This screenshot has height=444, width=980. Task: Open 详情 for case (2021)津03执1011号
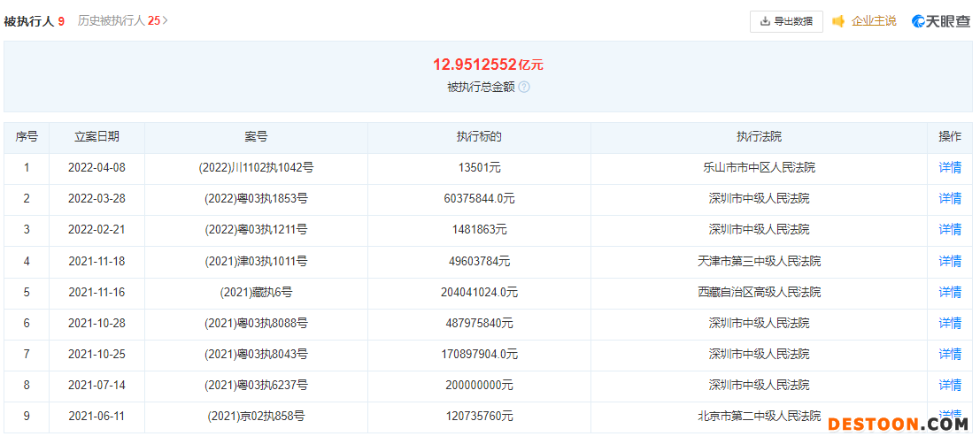point(950,261)
